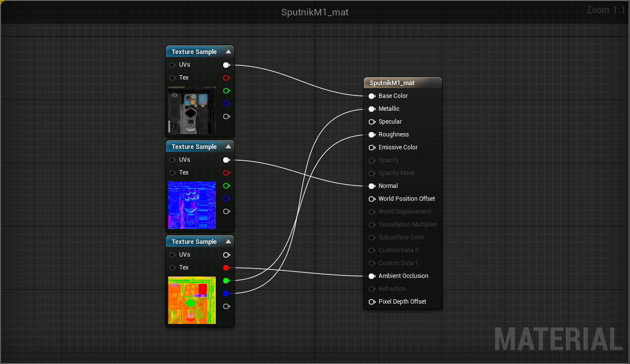Screen dimensions: 630x364
Task: Click the RGB output pin of the normal map Texture Sample
Action: (x=226, y=160)
